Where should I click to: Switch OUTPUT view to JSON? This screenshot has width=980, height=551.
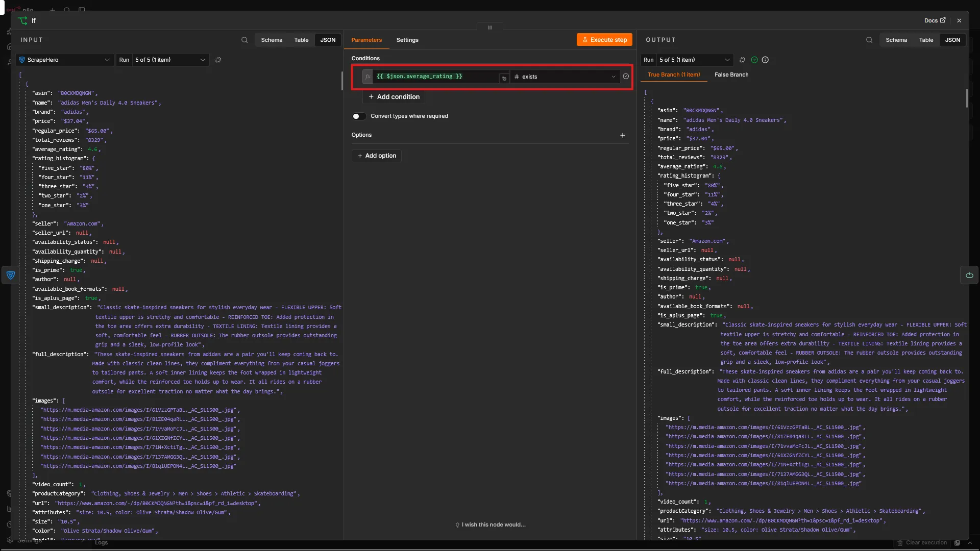click(952, 40)
